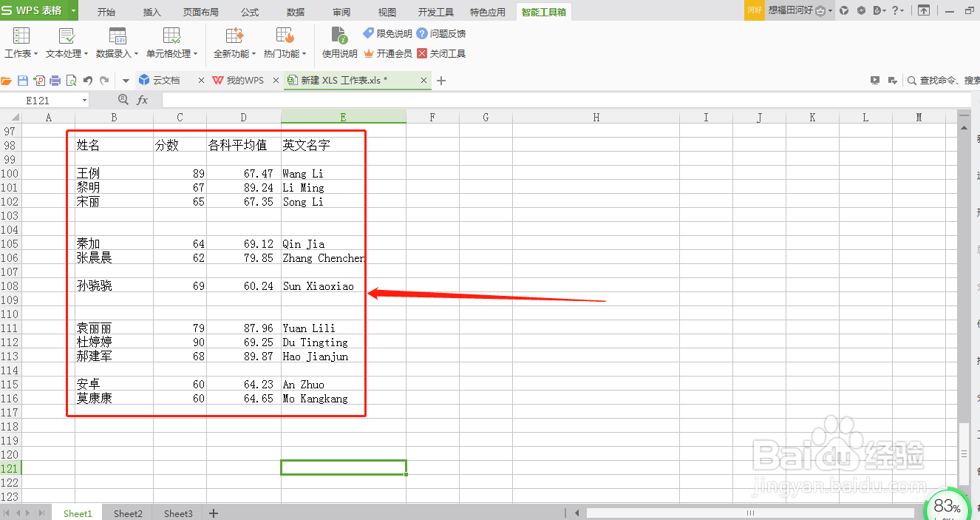
Task: Open print preview icon
Action: coord(72,81)
